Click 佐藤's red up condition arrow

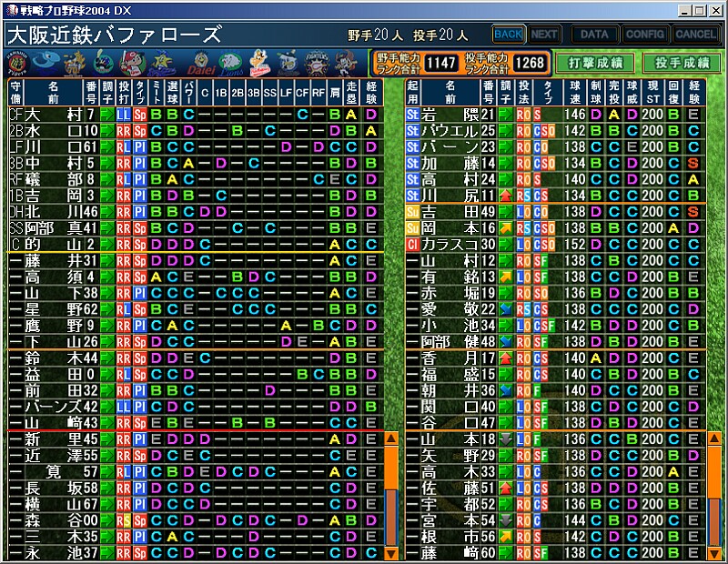point(506,488)
